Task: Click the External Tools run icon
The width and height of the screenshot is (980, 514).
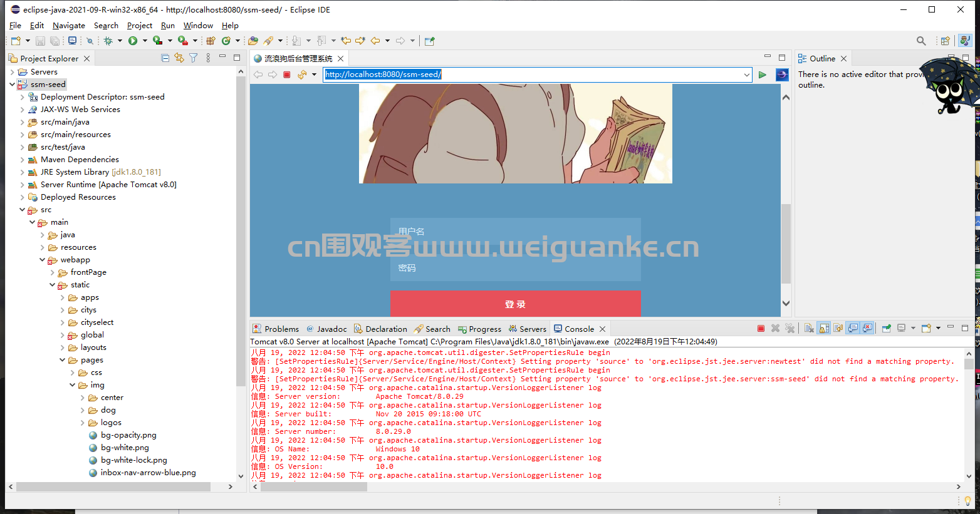Action: click(x=183, y=41)
